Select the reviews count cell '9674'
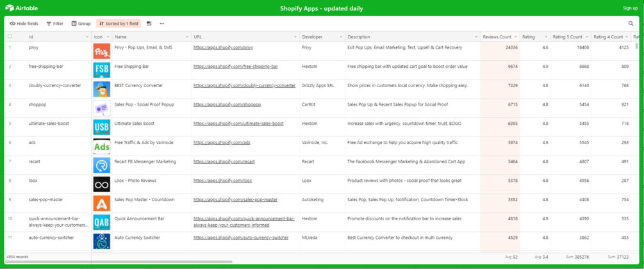This screenshot has height=269, width=644. tap(500, 70)
